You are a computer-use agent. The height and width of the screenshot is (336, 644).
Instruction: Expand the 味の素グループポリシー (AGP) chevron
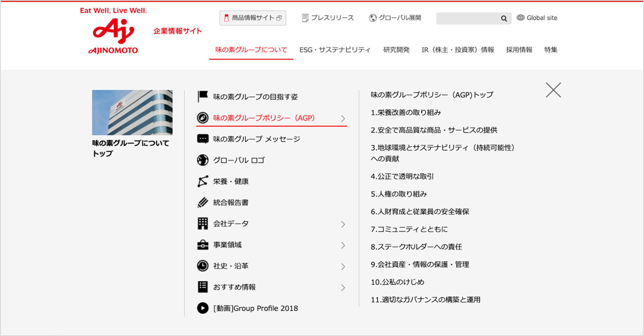click(343, 118)
